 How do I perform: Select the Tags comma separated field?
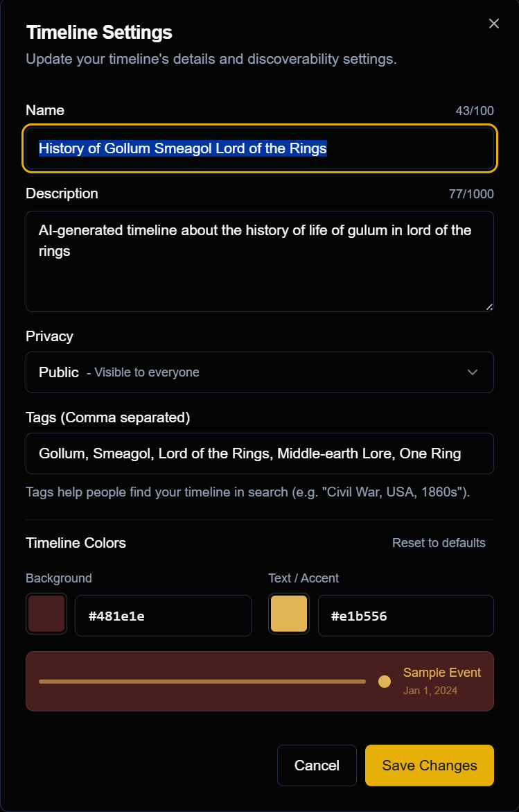[x=260, y=453]
